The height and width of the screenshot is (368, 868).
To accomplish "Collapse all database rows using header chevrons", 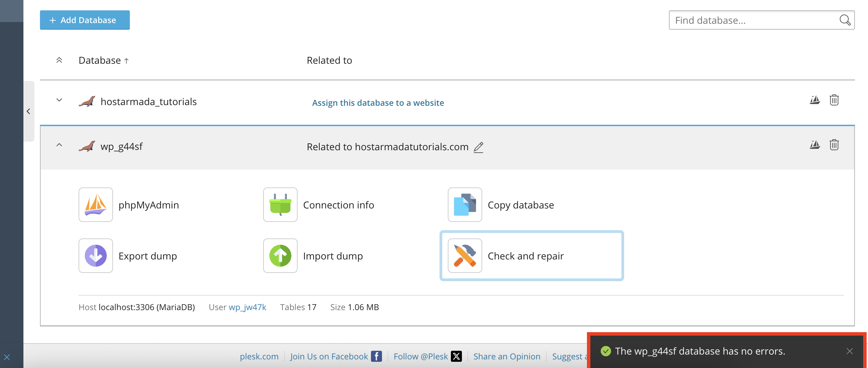I will (x=59, y=60).
